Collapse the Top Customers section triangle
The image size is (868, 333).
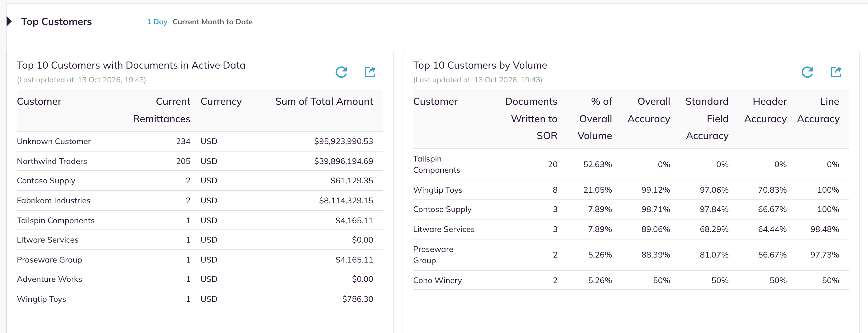(9, 22)
